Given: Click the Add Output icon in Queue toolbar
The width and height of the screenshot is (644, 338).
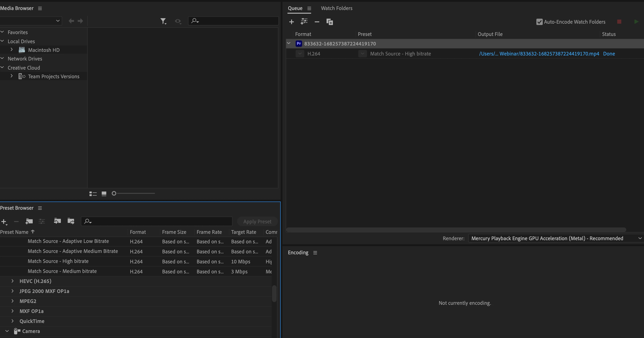Looking at the screenshot, I should point(304,22).
